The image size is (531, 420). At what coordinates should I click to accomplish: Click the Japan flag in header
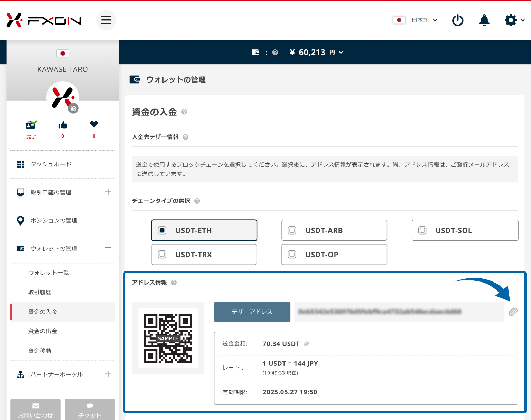click(399, 20)
